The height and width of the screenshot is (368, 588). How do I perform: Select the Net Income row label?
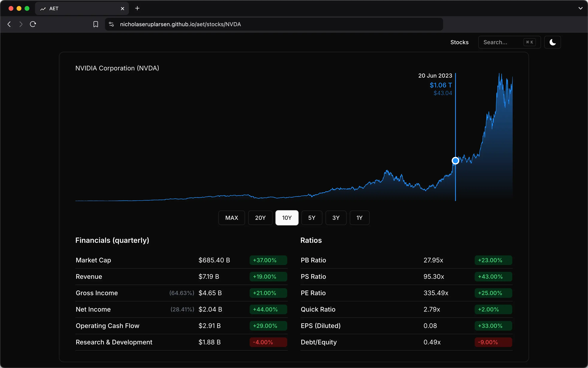93,309
